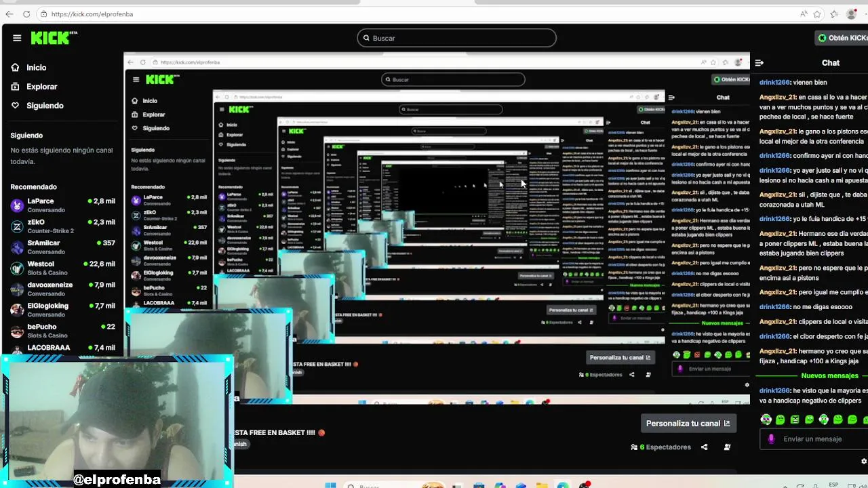This screenshot has height=488, width=868.
Task: Go back using the browser back arrow
Action: point(9,14)
